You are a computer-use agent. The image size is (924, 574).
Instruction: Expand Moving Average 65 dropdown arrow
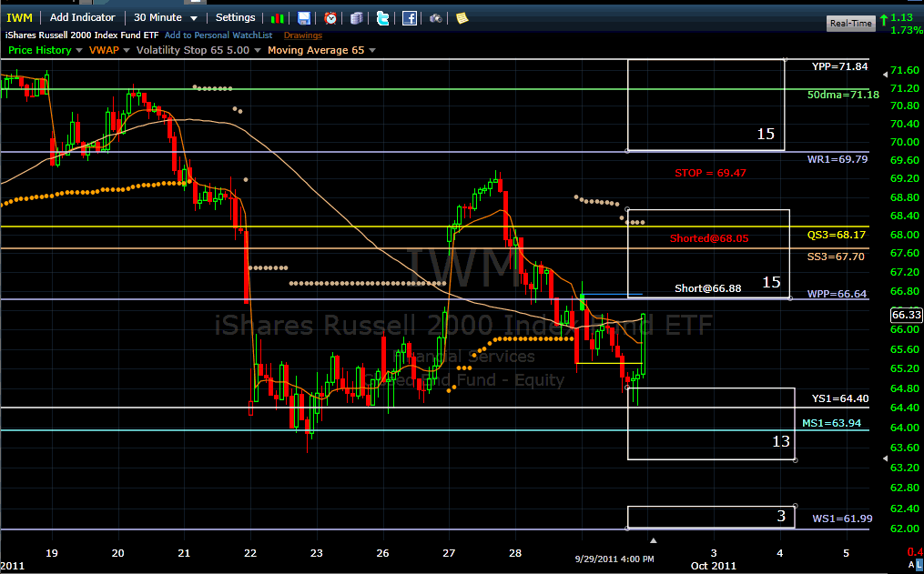pyautogui.click(x=371, y=51)
